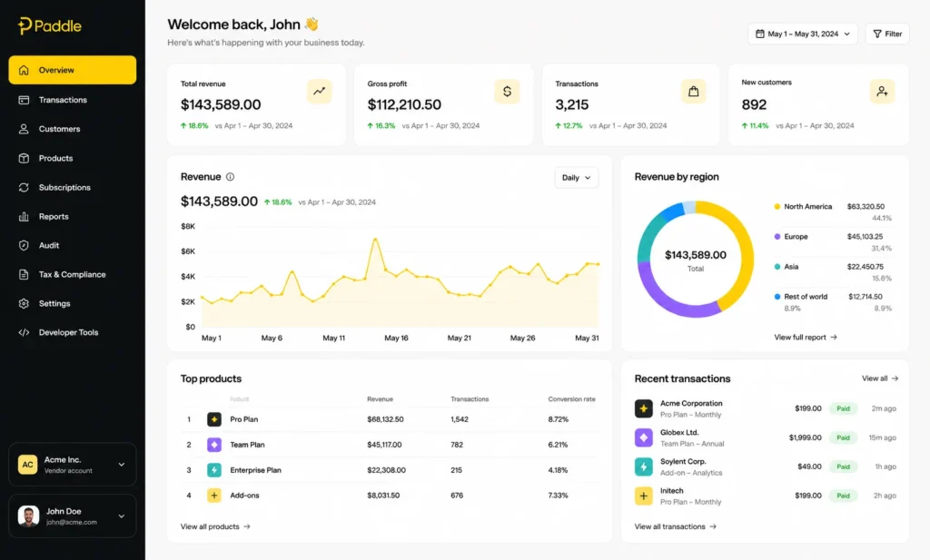Click Paid badge for Globex Ltd.
The height and width of the screenshot is (560, 930).
tap(844, 437)
